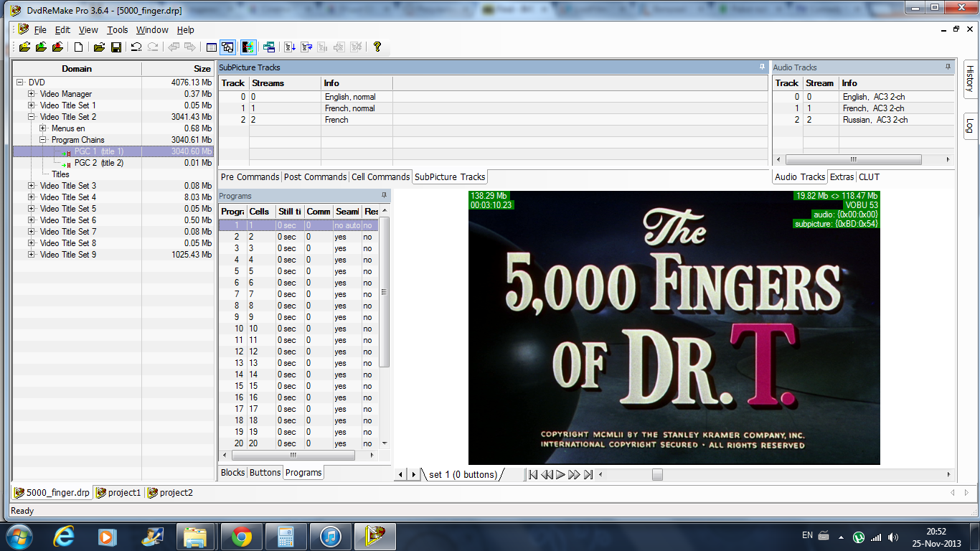Click the list with return-arrow toolbar icon
The height and width of the screenshot is (551, 980).
306,47
